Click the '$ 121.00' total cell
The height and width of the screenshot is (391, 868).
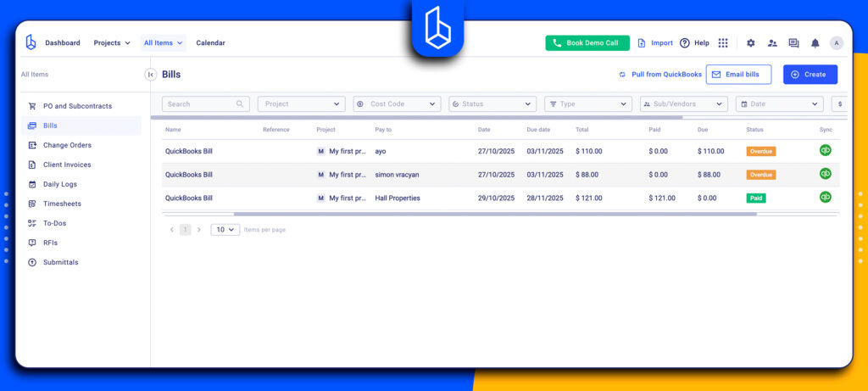pyautogui.click(x=589, y=198)
